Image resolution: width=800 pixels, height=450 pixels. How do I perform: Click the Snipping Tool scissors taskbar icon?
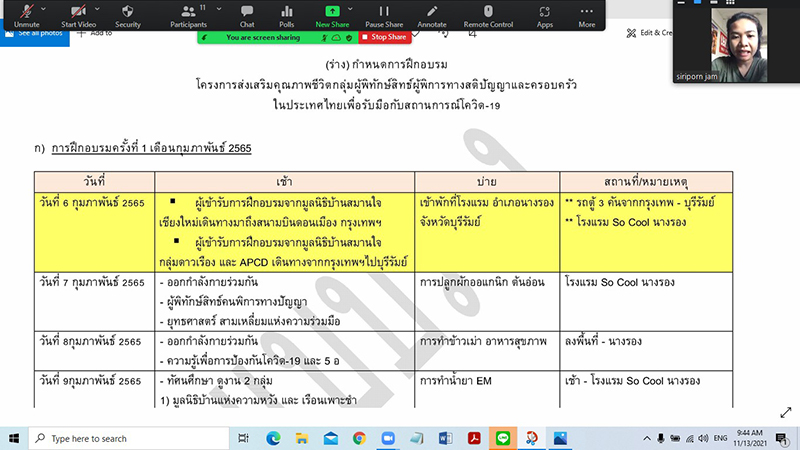point(531,438)
